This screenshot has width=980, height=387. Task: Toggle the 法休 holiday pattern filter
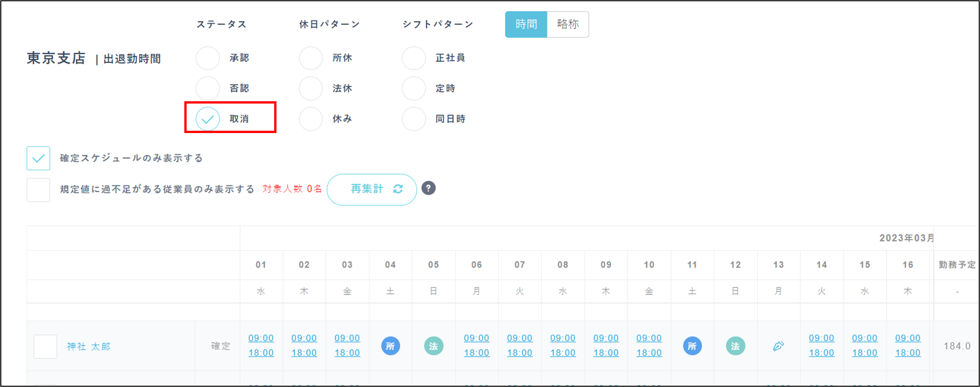pos(311,88)
